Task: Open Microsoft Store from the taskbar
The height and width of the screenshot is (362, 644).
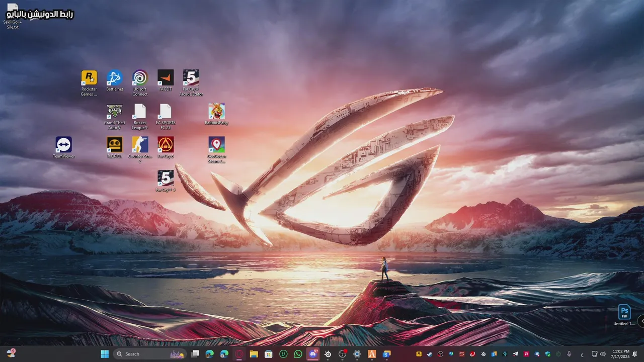Action: point(269,354)
